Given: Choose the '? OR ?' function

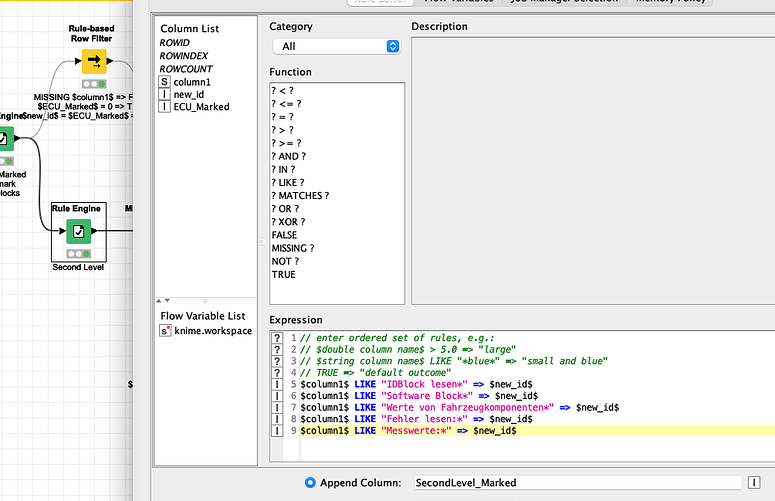Looking at the screenshot, I should (x=285, y=209).
